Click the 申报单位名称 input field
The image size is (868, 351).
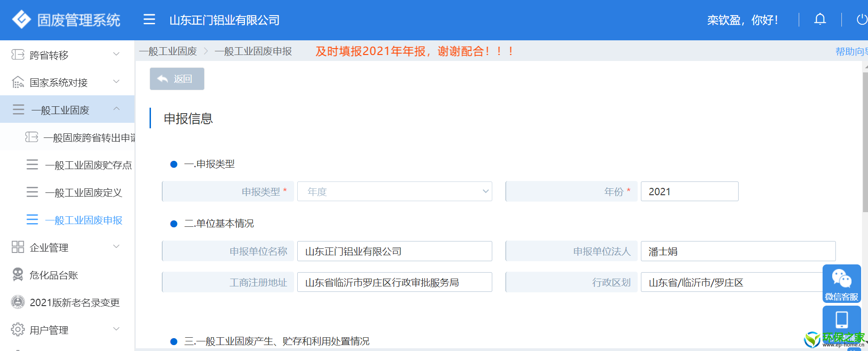[x=395, y=251]
